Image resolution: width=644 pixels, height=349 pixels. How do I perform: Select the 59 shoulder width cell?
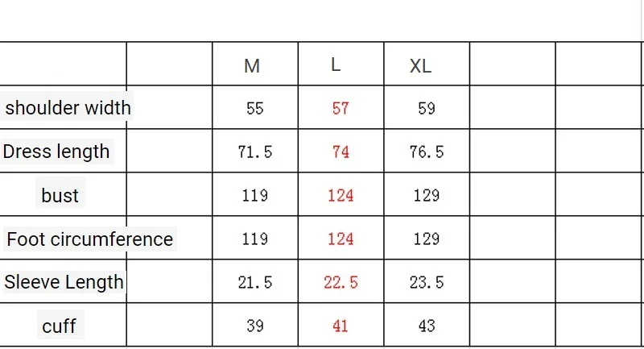coord(427,109)
